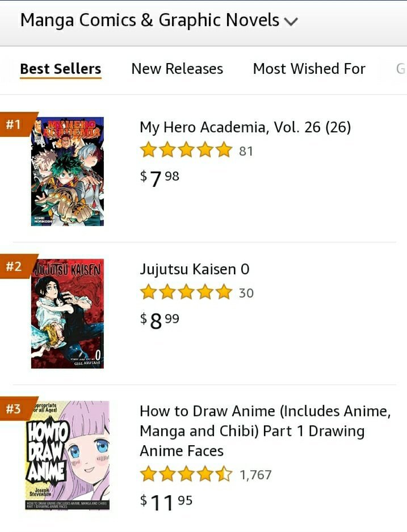Open My Hero Academia Vol. 26 cover image
This screenshot has height=532, width=407.
pos(68,171)
